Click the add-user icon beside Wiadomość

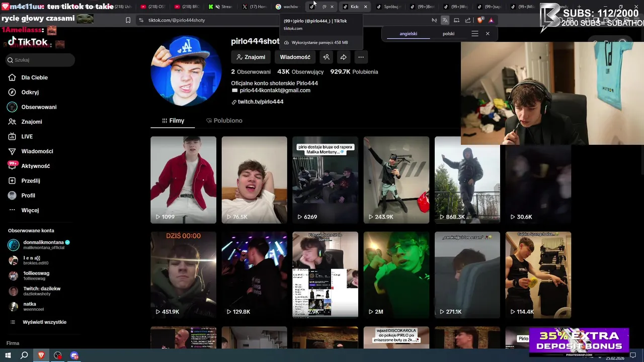(326, 57)
